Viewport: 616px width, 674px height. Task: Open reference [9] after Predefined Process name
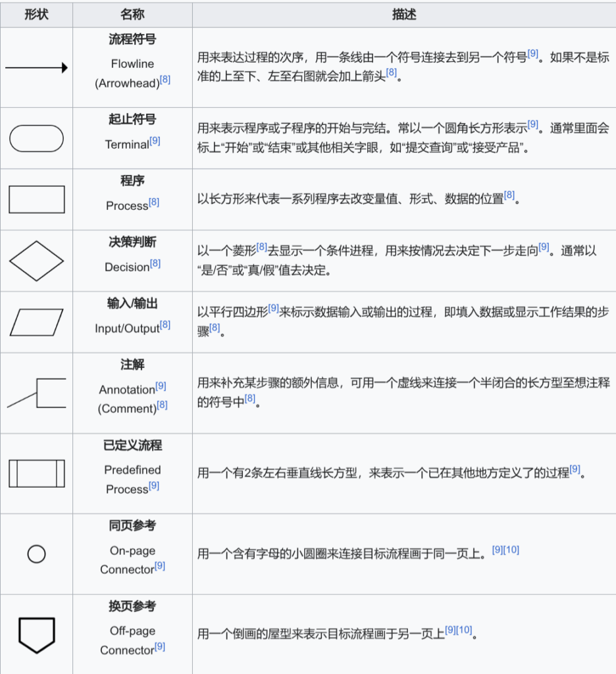154,486
